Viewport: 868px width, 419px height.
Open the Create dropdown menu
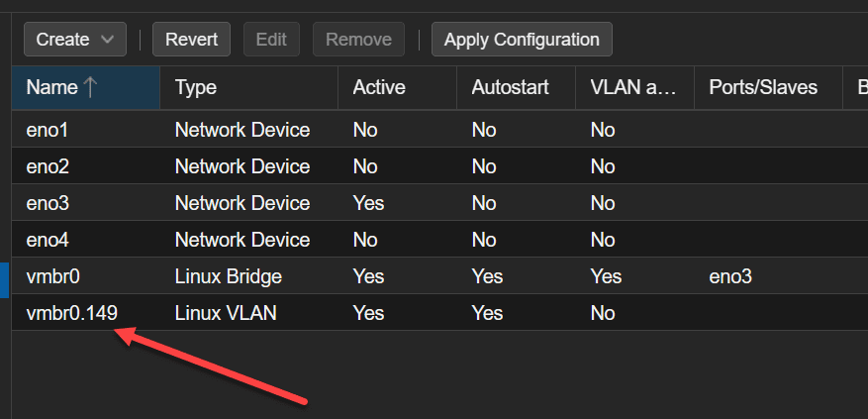pos(74,40)
